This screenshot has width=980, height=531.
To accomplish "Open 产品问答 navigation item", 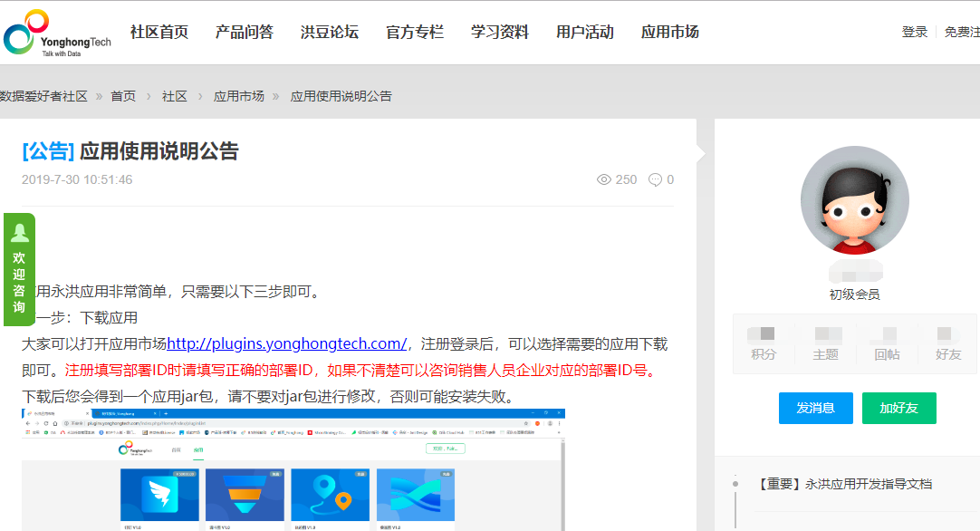I will pos(245,33).
